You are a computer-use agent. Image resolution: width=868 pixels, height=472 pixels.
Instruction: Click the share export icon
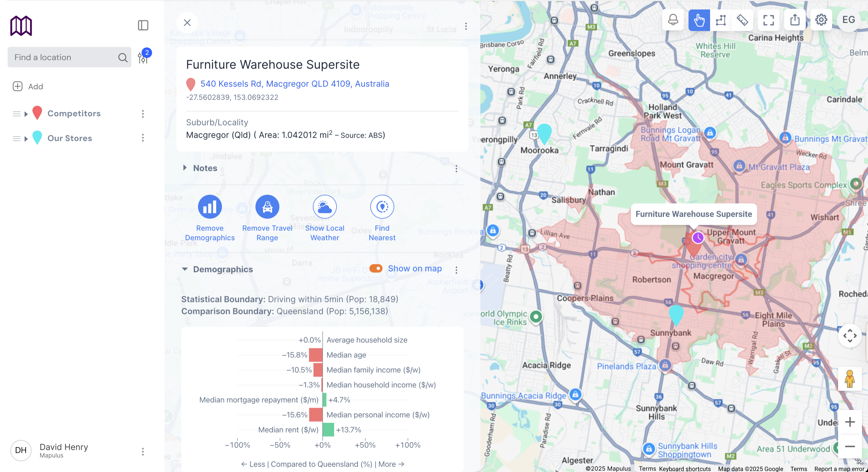pos(794,20)
